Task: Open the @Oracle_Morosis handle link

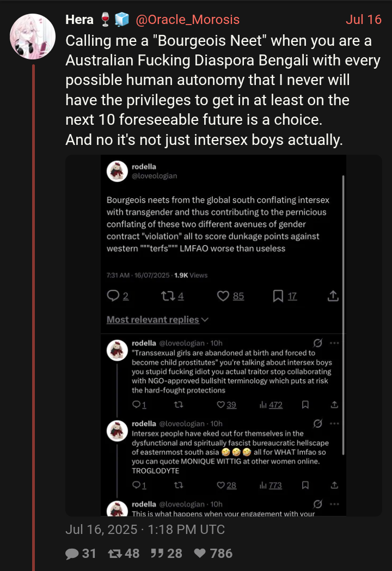Action: 187,20
